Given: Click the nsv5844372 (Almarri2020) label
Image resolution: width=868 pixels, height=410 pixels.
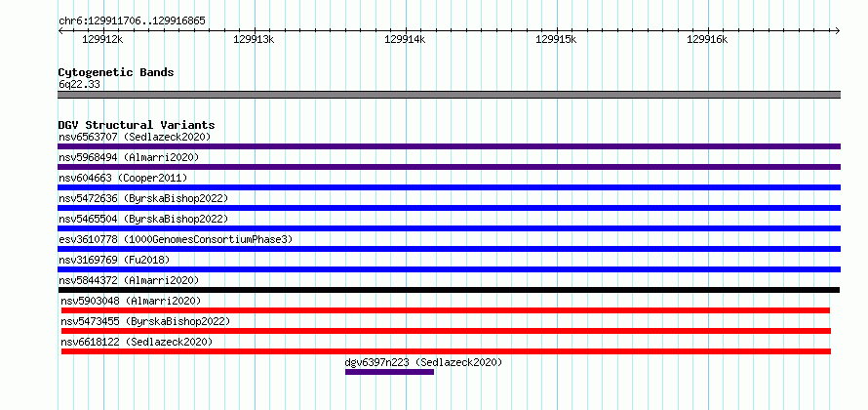Looking at the screenshot, I should click(129, 280).
